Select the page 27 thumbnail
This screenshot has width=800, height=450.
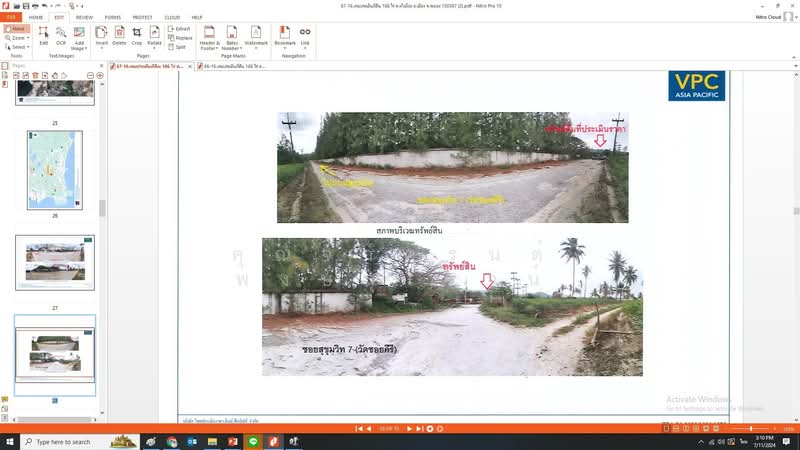point(55,262)
